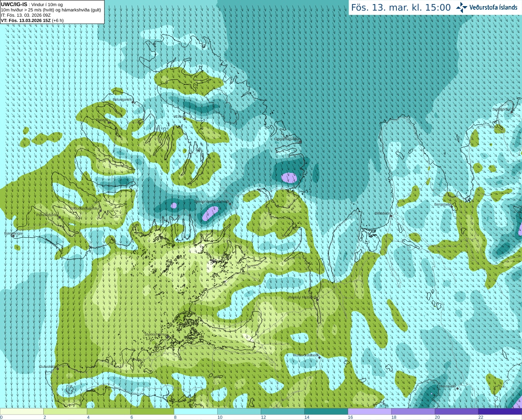Click the 18–20 m/s purple legend swatch

tap(413, 411)
